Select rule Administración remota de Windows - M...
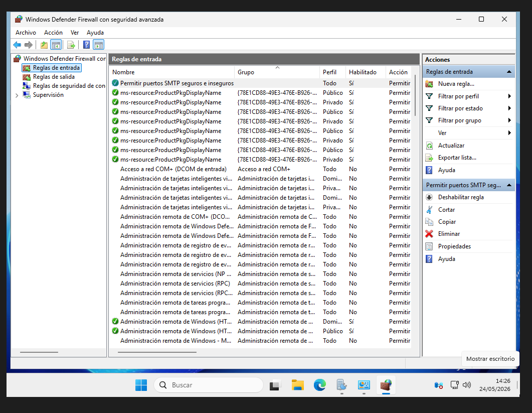Image resolution: width=532 pixels, height=413 pixels. [x=261, y=341]
